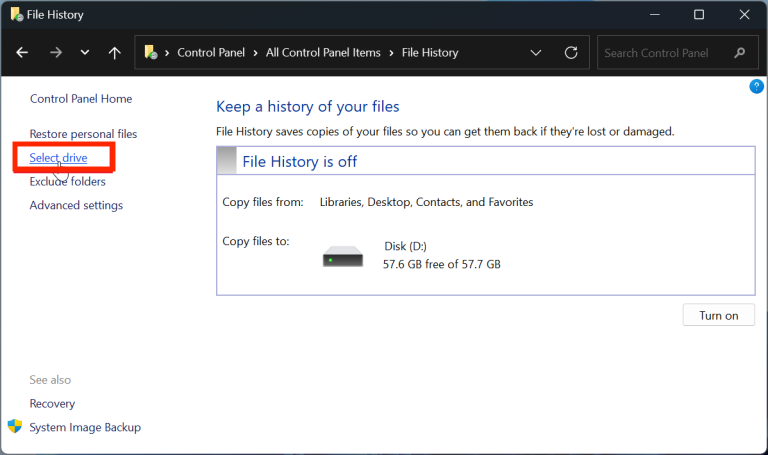768x455 pixels.
Task: Open help via the blue question mark
Action: click(756, 86)
